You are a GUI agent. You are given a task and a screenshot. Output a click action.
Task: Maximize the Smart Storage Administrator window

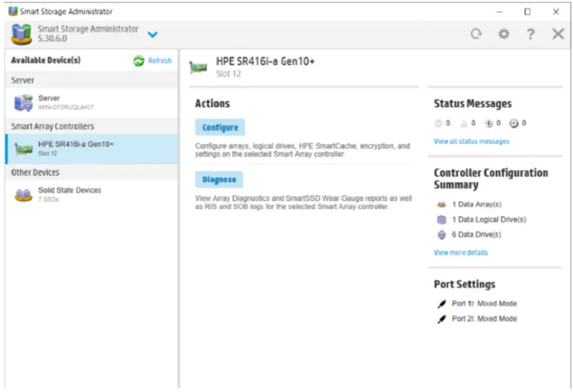tap(527, 12)
